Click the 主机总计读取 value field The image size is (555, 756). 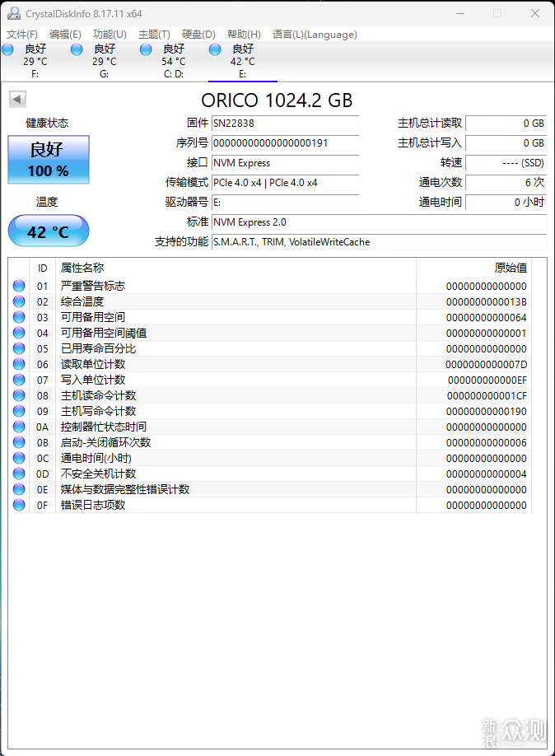(506, 124)
